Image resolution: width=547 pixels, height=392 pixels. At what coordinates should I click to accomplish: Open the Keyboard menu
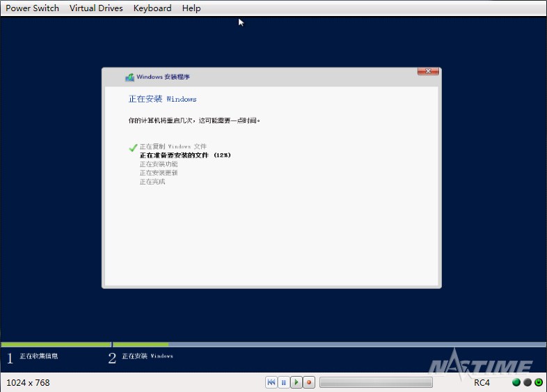click(152, 8)
